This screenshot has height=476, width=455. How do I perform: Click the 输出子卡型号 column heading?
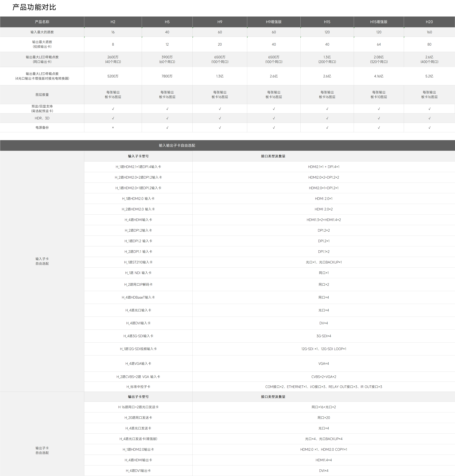click(x=138, y=397)
